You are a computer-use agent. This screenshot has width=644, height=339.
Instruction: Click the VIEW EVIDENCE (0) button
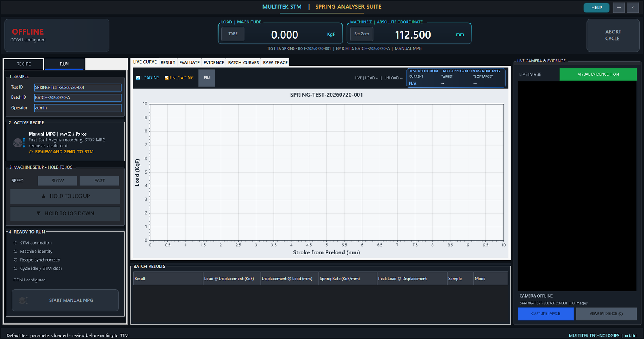(x=606, y=314)
